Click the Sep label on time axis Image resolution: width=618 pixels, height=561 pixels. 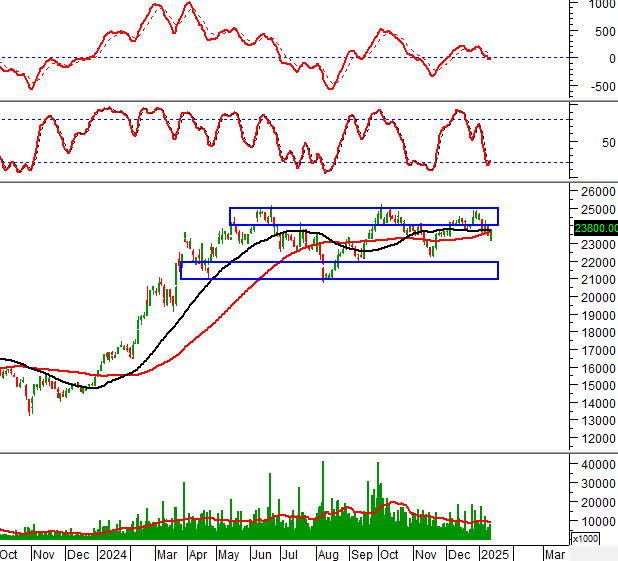pos(361,553)
